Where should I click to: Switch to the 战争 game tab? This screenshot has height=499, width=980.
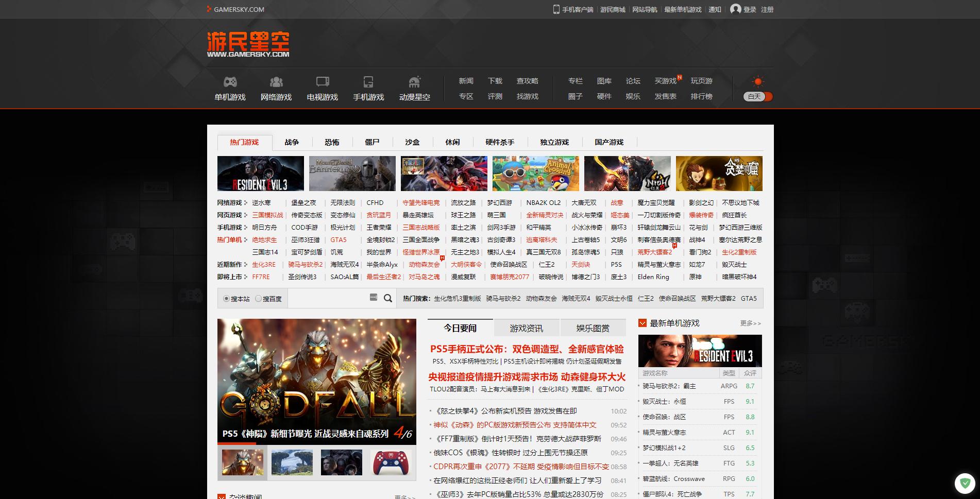point(292,142)
